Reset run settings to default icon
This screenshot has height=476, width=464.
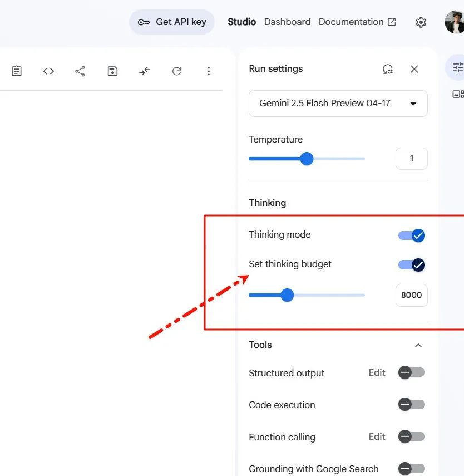(388, 69)
